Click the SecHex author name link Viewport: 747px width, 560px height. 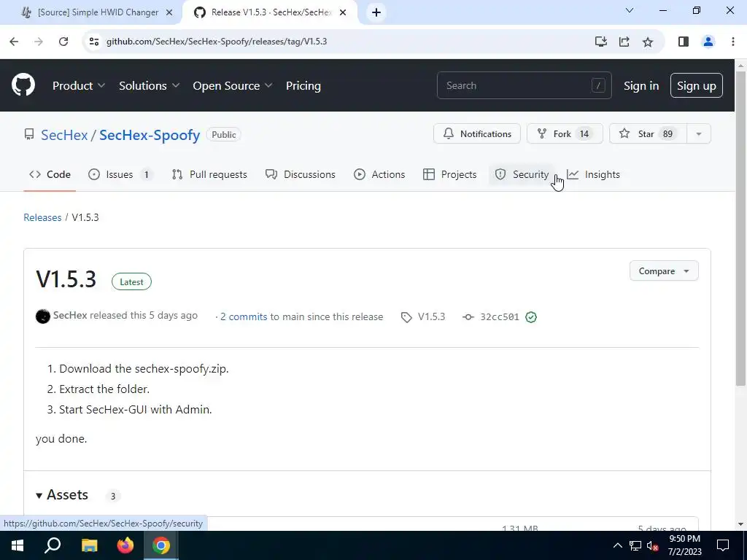point(70,315)
